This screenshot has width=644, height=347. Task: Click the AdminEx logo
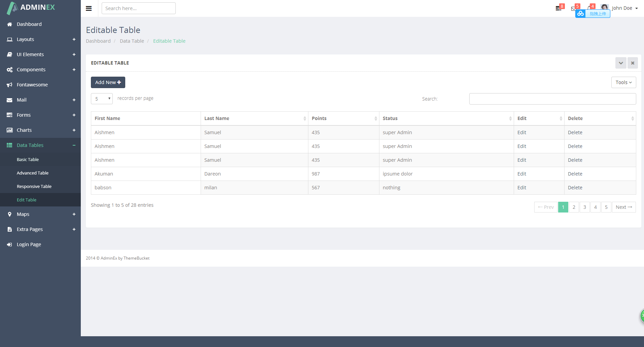click(31, 7)
